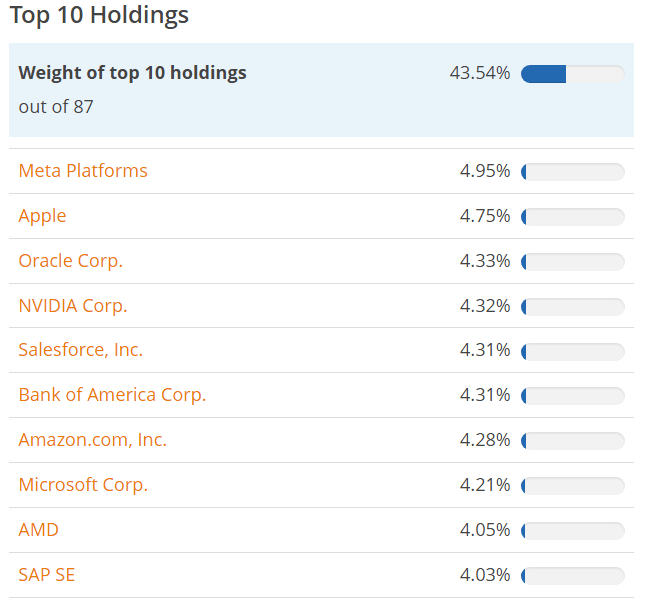Click the Apple 4.75% weight bar

click(x=572, y=217)
